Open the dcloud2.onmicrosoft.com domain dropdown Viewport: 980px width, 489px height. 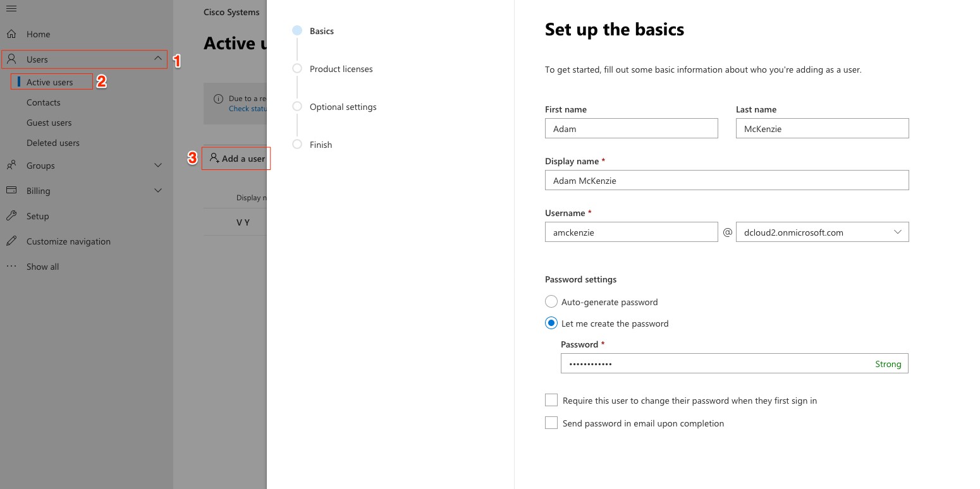click(823, 232)
